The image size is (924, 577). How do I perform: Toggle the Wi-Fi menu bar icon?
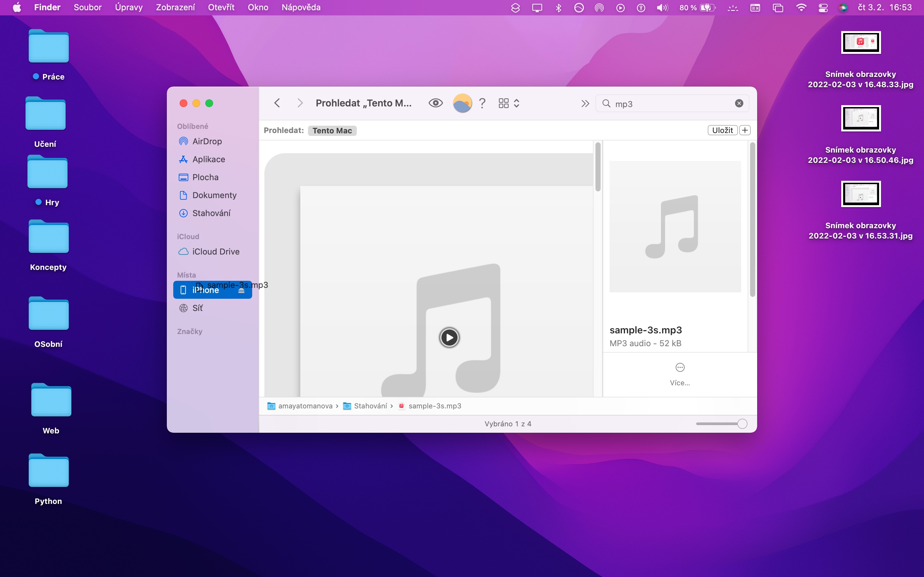click(x=801, y=8)
